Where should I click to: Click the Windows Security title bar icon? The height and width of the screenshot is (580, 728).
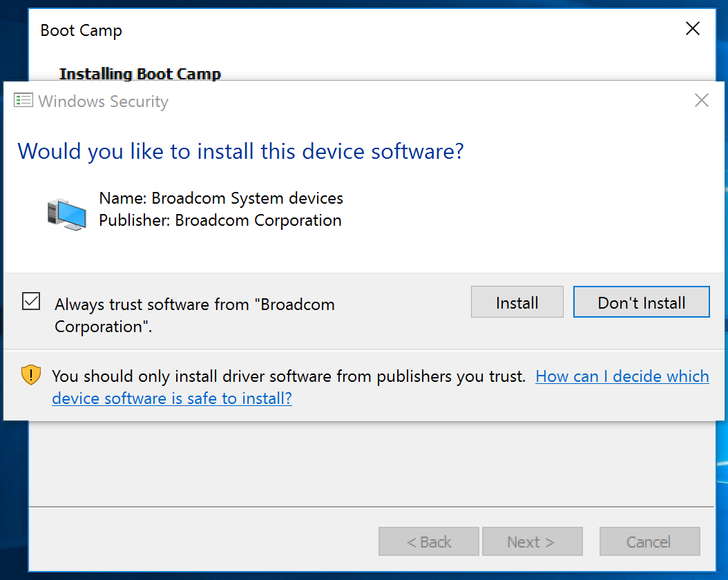pyautogui.click(x=23, y=101)
